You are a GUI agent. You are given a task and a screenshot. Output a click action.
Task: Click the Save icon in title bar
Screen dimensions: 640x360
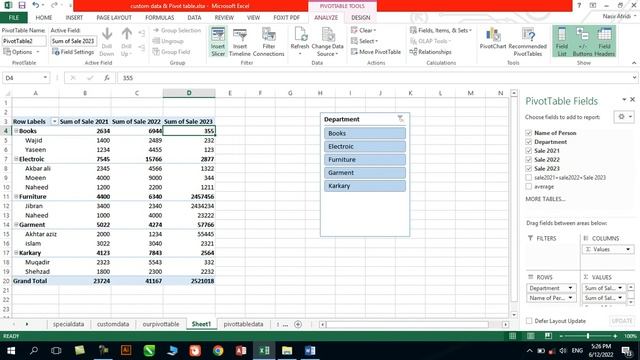22,5
